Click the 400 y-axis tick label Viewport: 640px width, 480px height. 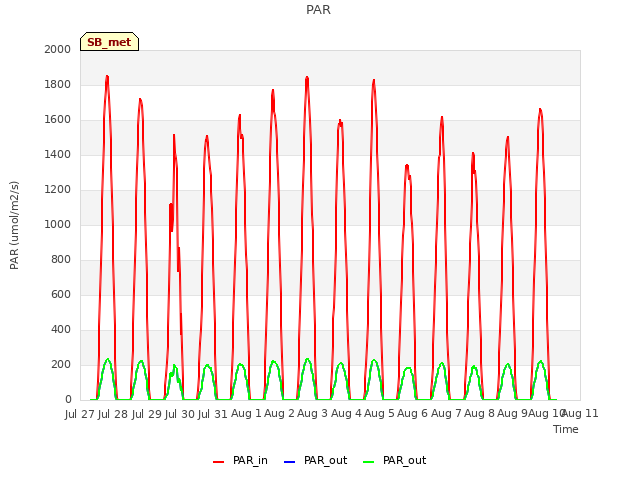61,329
